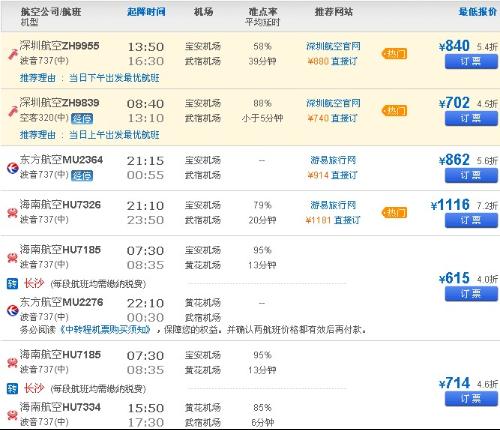The height and width of the screenshot is (430, 500).
Task: Click 当日上午出发最优航班 recommendation text
Action: (x=114, y=135)
